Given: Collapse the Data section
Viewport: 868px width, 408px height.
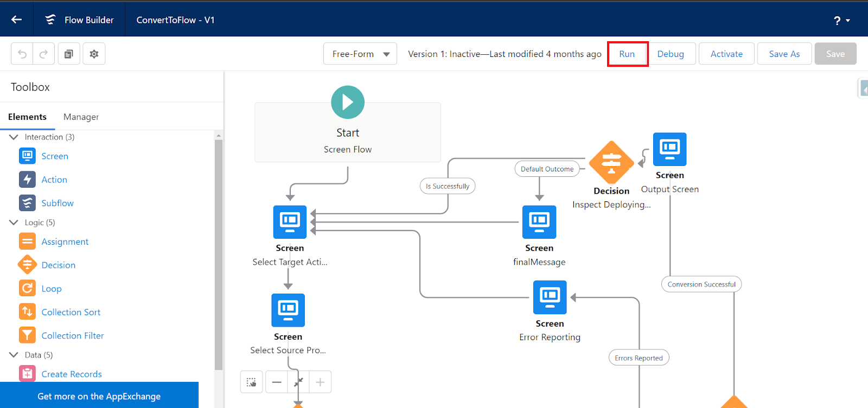Looking at the screenshot, I should point(14,355).
